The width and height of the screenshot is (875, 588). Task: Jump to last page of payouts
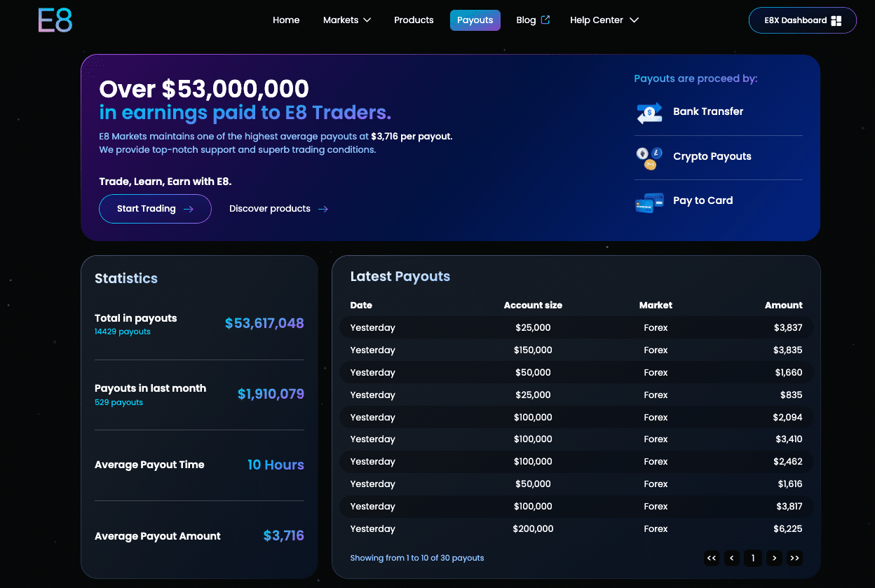794,558
